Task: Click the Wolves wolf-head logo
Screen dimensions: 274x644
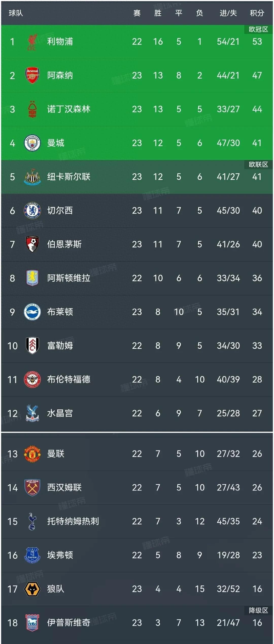Action: 32,589
